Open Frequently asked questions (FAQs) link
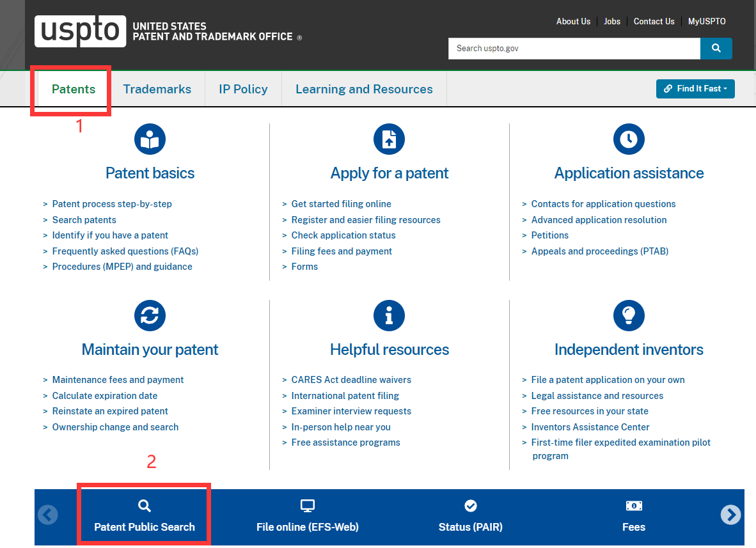This screenshot has height=548, width=756. [125, 251]
